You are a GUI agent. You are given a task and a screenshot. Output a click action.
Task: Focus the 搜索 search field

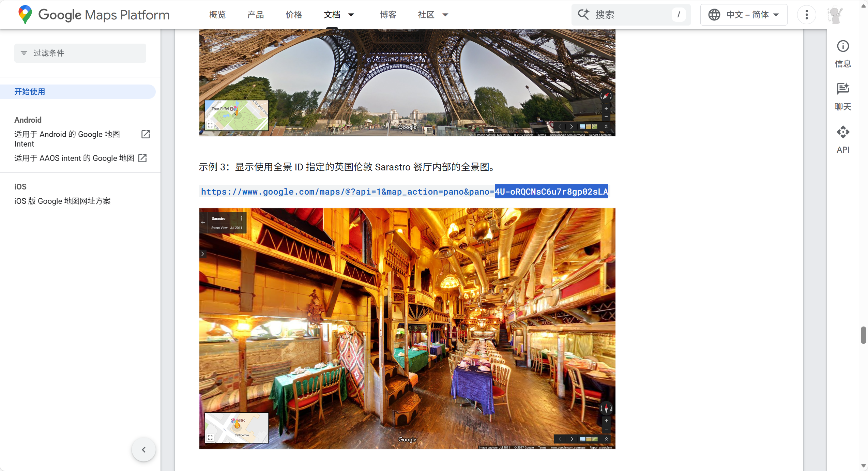[x=630, y=15]
